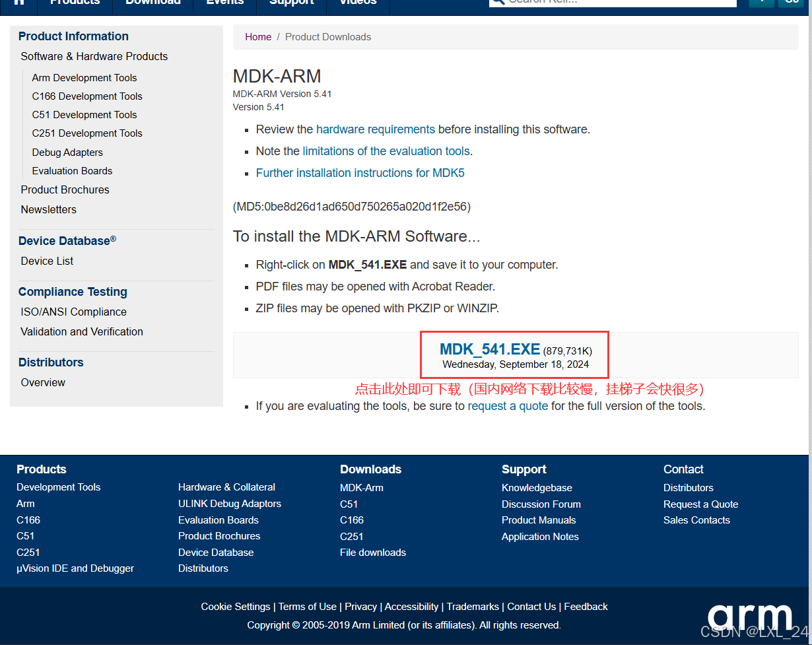Open ULINK Debug Adaptors footer link
The image size is (812, 645).
click(x=230, y=504)
